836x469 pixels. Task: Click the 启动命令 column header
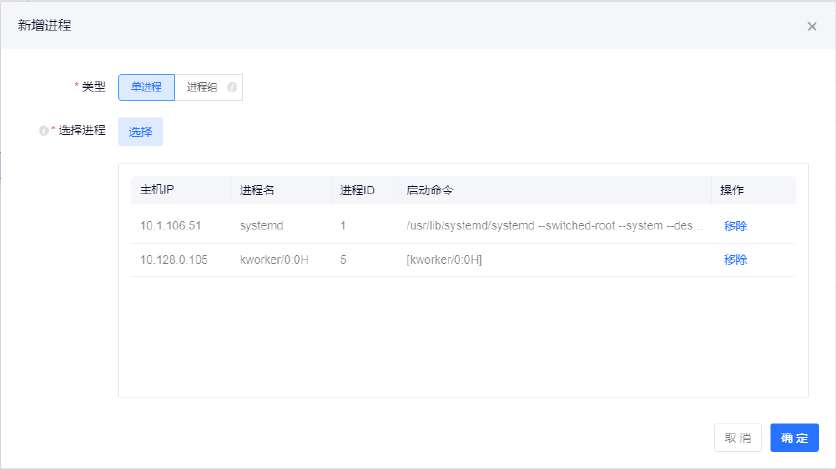click(x=430, y=190)
